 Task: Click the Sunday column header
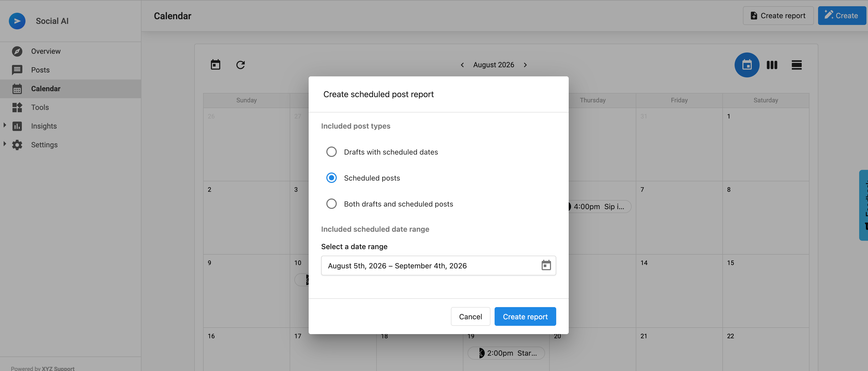(x=246, y=100)
